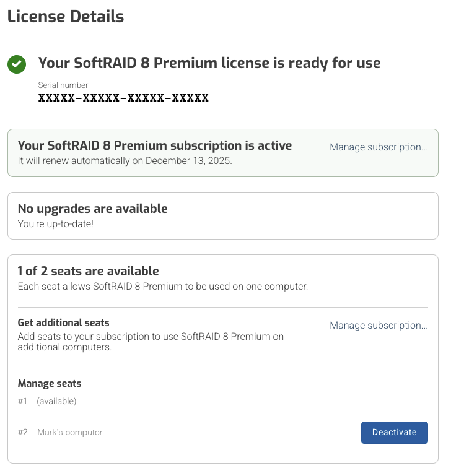Select the Mark's computer seat entry
The width and height of the screenshot is (451, 476).
pos(69,432)
